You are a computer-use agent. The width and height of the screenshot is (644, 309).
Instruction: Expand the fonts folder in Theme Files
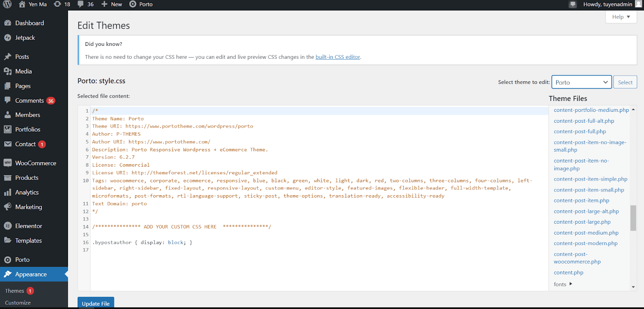563,284
